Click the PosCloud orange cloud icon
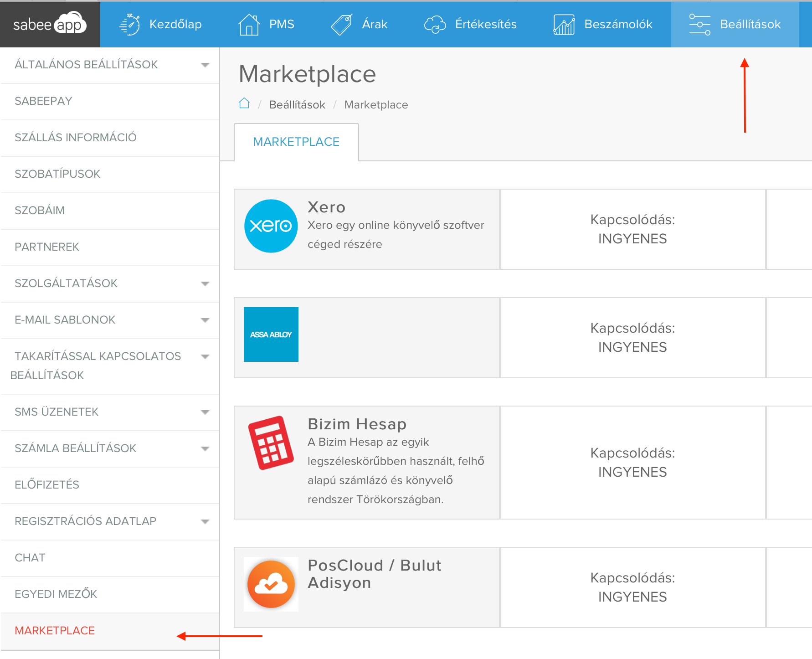The image size is (812, 659). click(271, 584)
